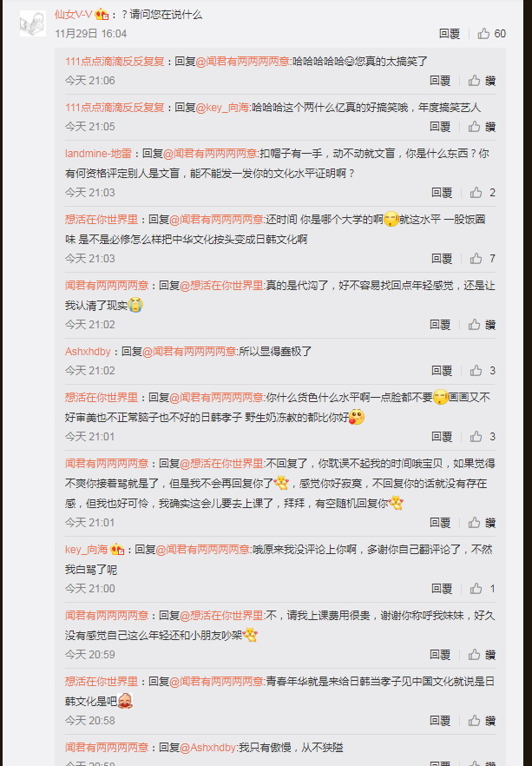532x766 pixels.
Task: Like Ashxhdby's reply with 3 likes
Action: 476,370
